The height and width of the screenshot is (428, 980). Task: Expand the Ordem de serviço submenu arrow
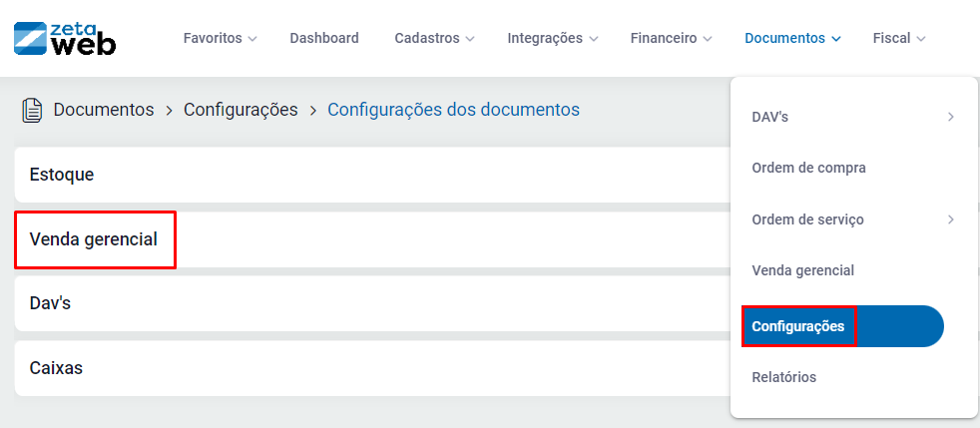(950, 219)
